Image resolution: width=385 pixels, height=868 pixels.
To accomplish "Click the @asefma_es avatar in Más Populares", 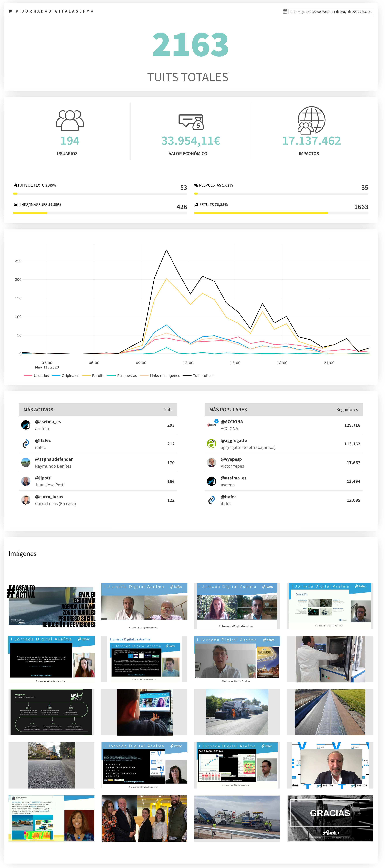I will click(212, 481).
